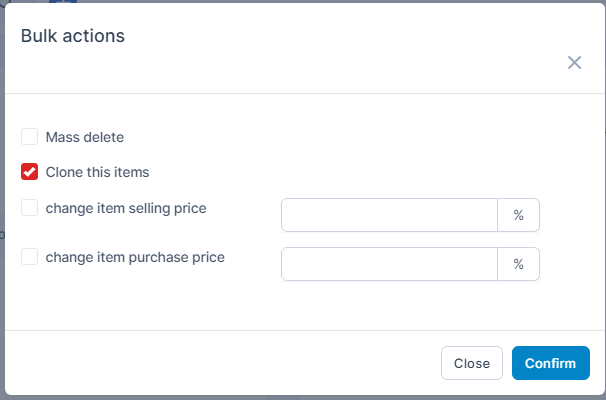Enable the Mass delete checkbox
This screenshot has height=400, width=606.
coord(30,137)
